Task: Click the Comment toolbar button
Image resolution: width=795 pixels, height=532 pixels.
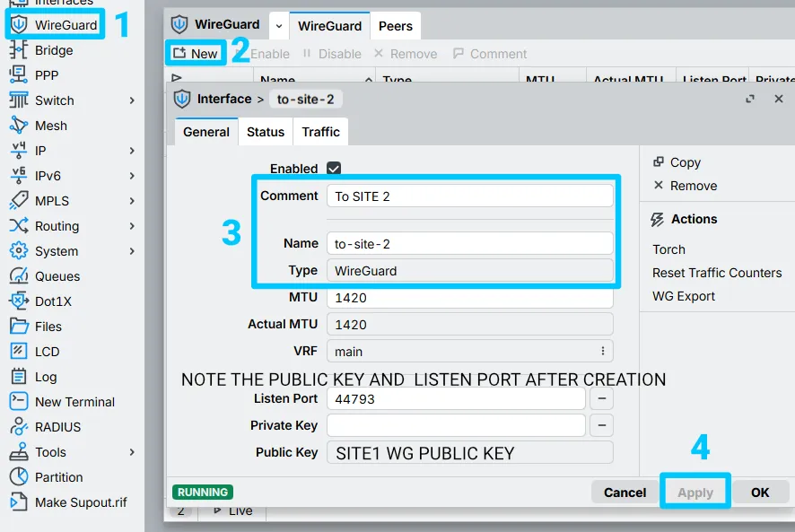Action: point(490,53)
